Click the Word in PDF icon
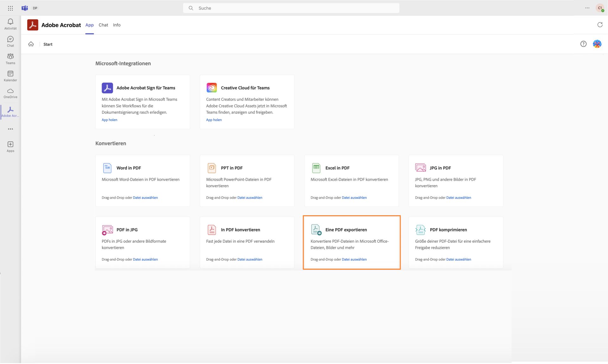The height and width of the screenshot is (364, 608). (107, 168)
